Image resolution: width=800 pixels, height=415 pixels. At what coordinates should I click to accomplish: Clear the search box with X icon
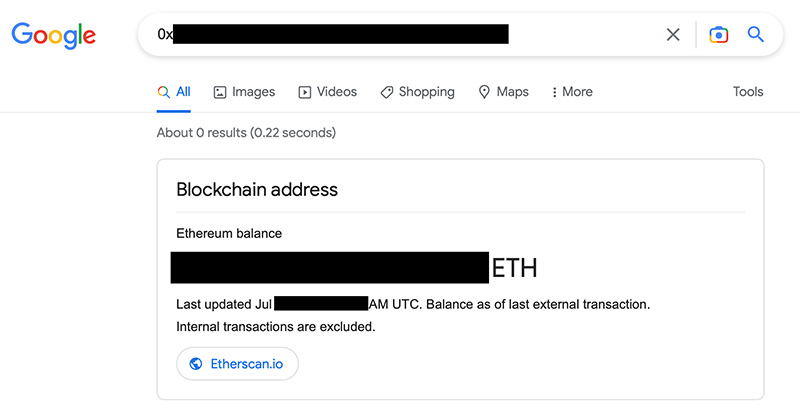[673, 35]
